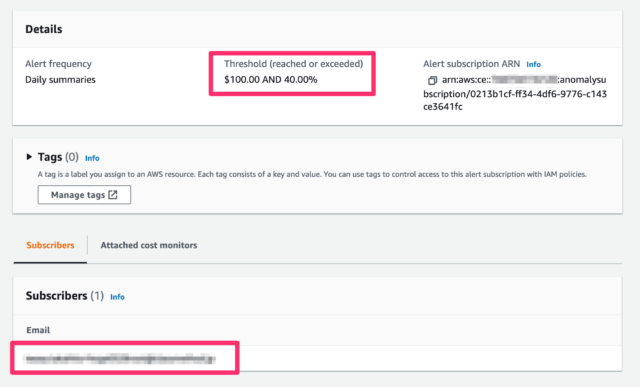Select the Daily summaries value text
This screenshot has width=640, height=387.
tap(60, 80)
